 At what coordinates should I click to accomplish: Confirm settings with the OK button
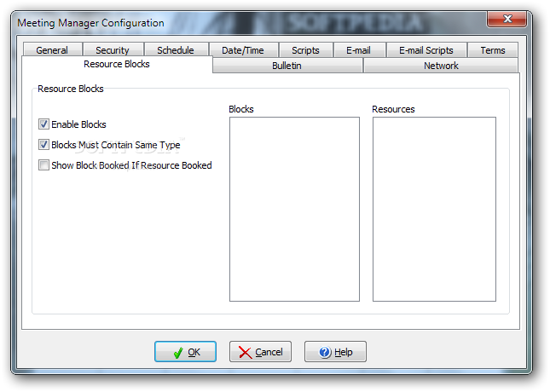click(186, 351)
